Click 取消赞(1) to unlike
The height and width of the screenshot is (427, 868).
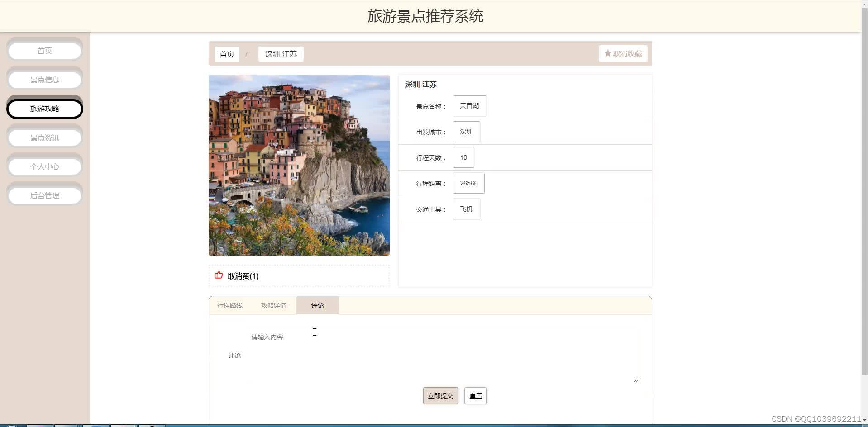point(243,276)
